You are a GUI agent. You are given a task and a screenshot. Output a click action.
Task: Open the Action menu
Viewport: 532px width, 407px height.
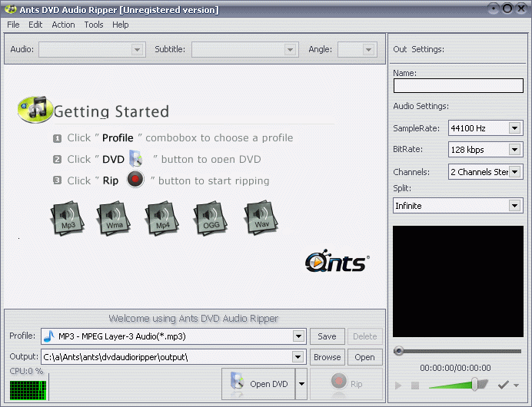(63, 25)
